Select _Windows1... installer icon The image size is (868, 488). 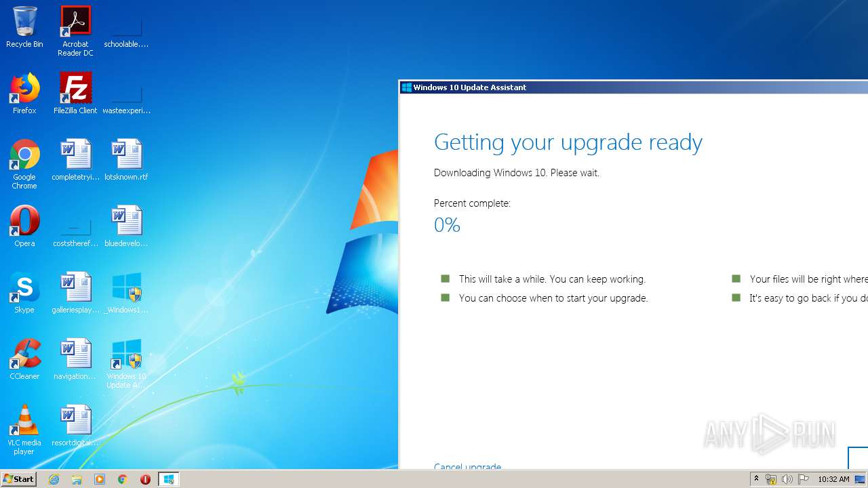click(x=126, y=293)
